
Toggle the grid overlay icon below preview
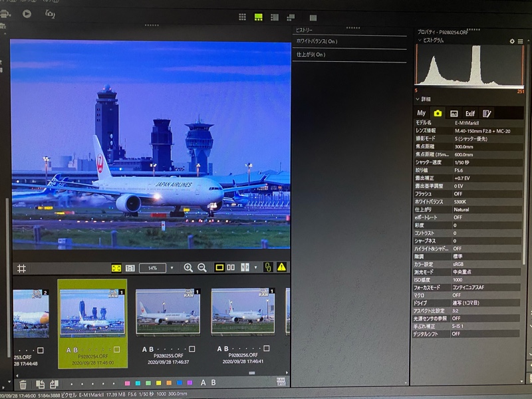[21, 269]
